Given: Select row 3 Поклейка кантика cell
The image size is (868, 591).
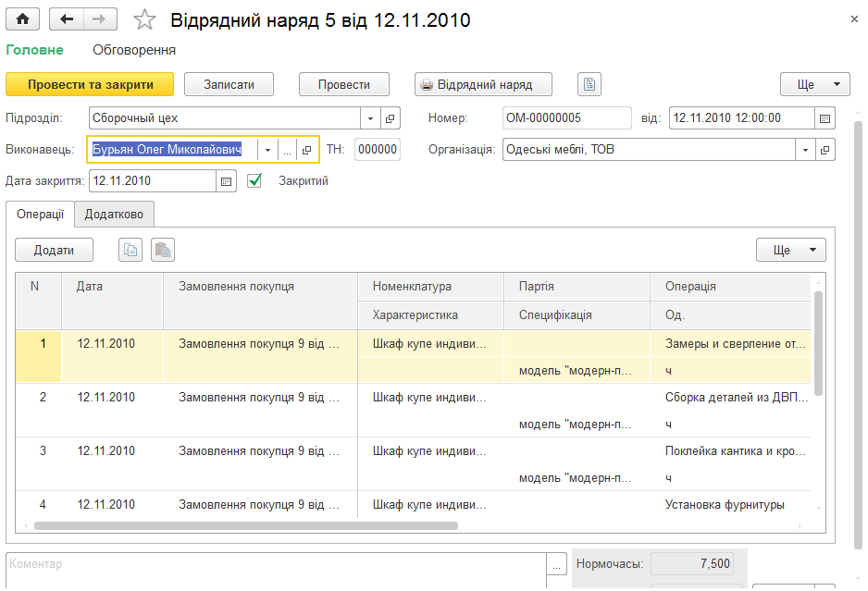Looking at the screenshot, I should 730,451.
